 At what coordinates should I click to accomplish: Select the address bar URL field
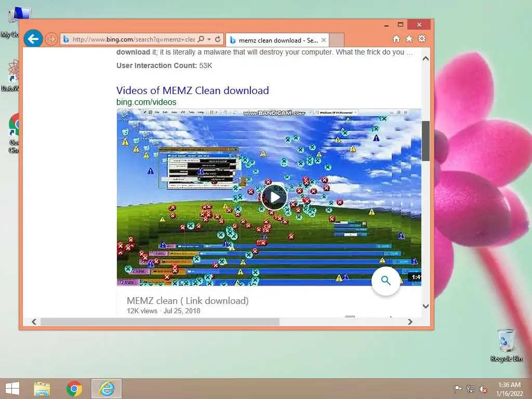click(x=134, y=39)
